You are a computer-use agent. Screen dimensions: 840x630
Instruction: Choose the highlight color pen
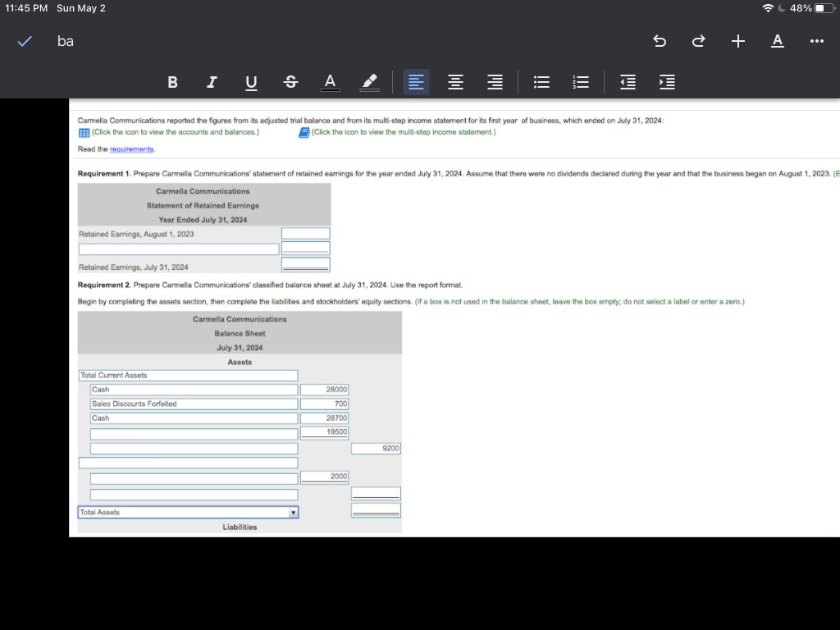(x=369, y=83)
